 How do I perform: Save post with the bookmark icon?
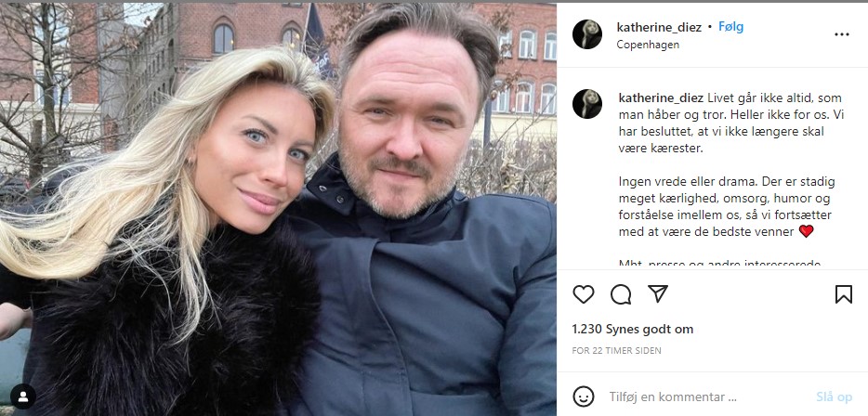843,294
